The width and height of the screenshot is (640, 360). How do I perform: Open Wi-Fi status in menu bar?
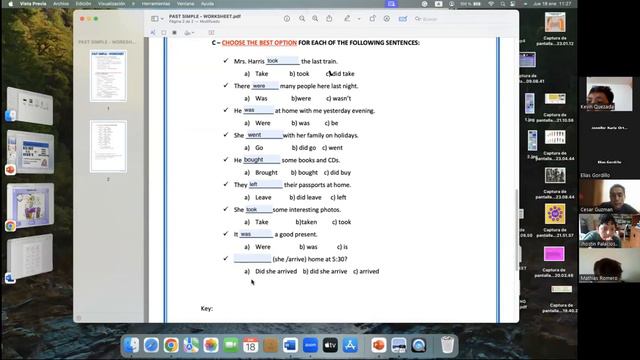(491, 4)
